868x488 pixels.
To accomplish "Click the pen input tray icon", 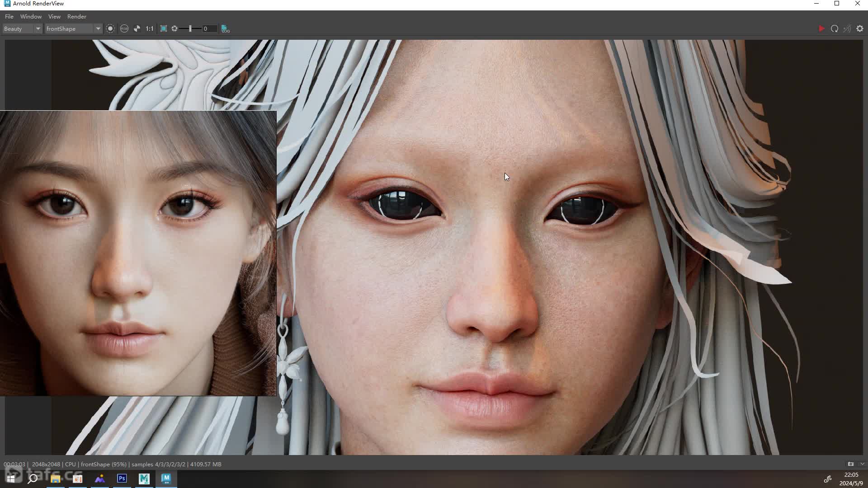I will 828,479.
